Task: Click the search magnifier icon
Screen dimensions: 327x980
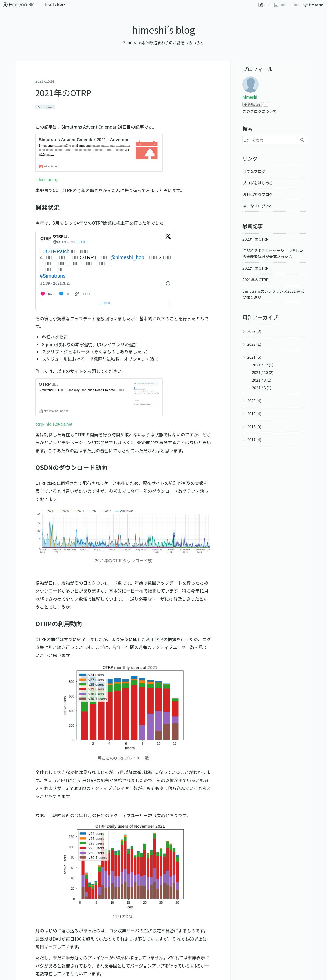Action: click(302, 140)
